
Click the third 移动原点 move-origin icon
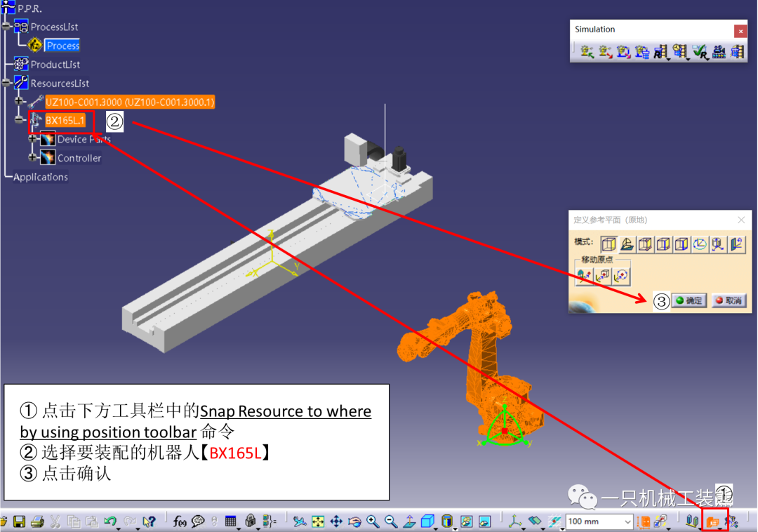click(620, 276)
